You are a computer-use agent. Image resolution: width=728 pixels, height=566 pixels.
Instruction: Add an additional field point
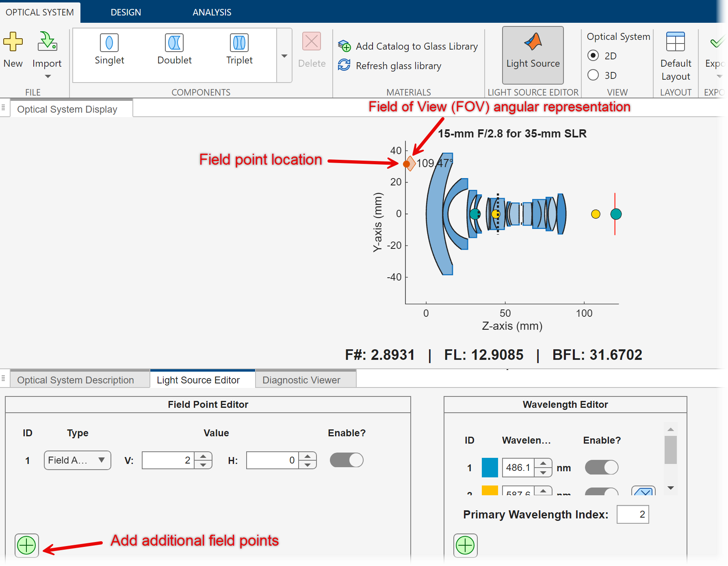26,546
